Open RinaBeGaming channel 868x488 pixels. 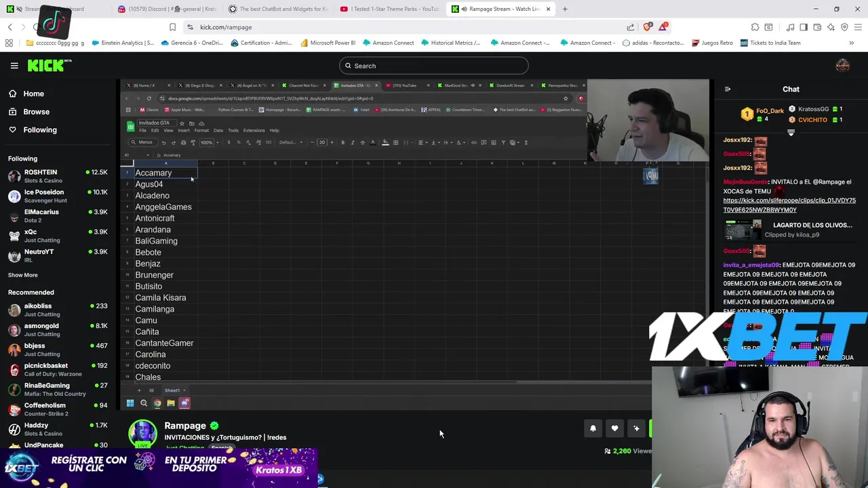(58, 389)
